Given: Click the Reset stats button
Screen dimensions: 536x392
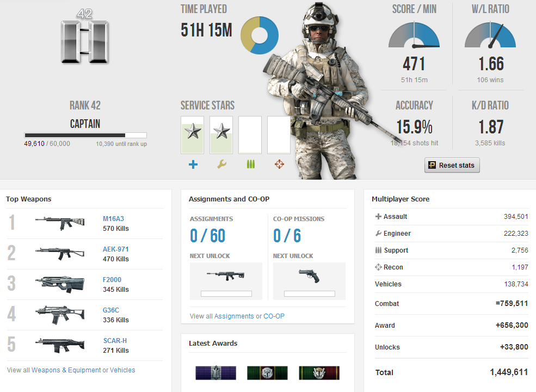Looking at the screenshot, I should (x=452, y=165).
